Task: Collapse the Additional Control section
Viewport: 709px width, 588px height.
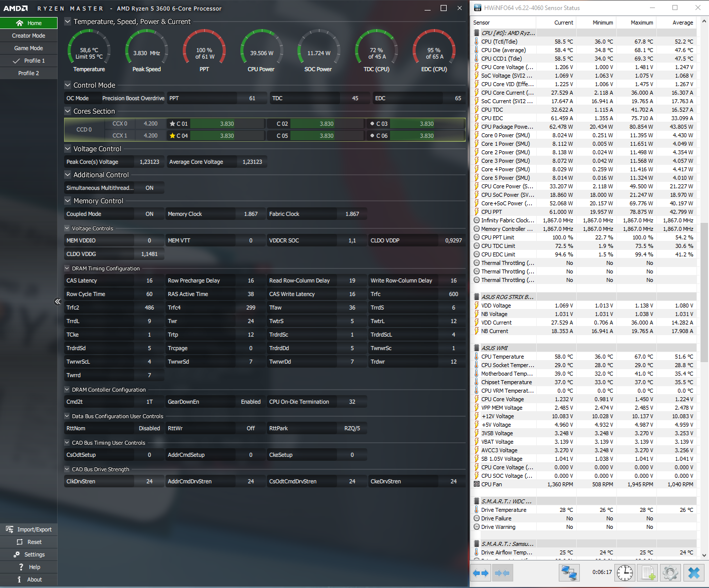Action: tap(68, 175)
